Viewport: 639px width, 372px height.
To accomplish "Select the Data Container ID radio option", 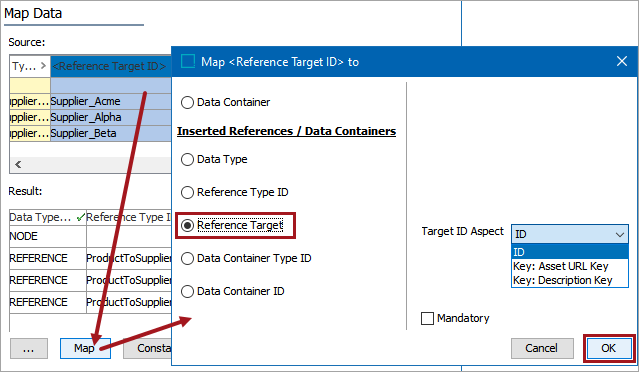I will [x=187, y=291].
